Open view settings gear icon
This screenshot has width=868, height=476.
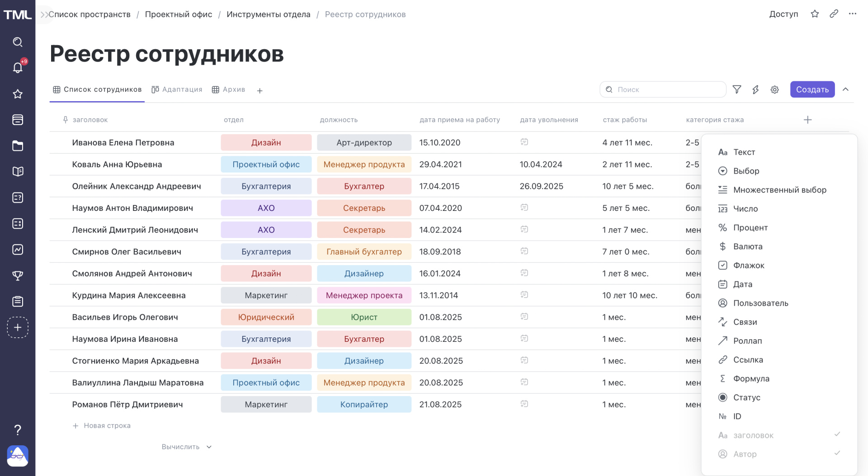tap(774, 89)
